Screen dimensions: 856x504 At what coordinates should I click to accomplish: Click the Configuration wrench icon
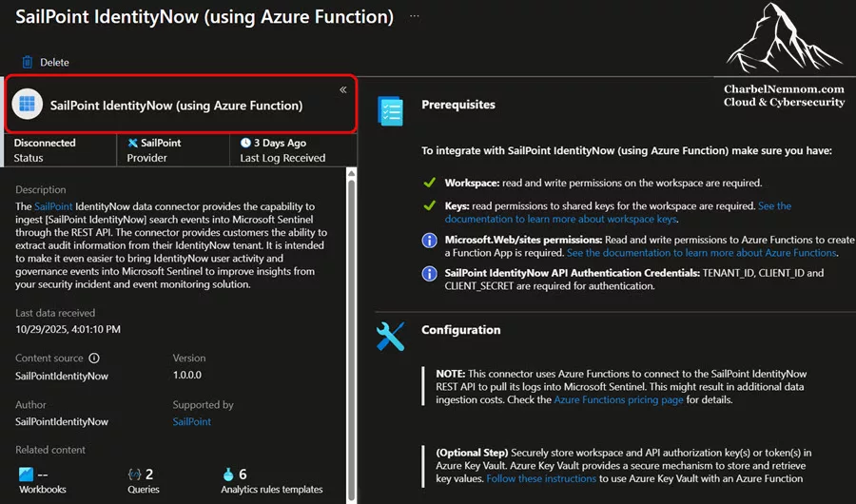pos(390,336)
